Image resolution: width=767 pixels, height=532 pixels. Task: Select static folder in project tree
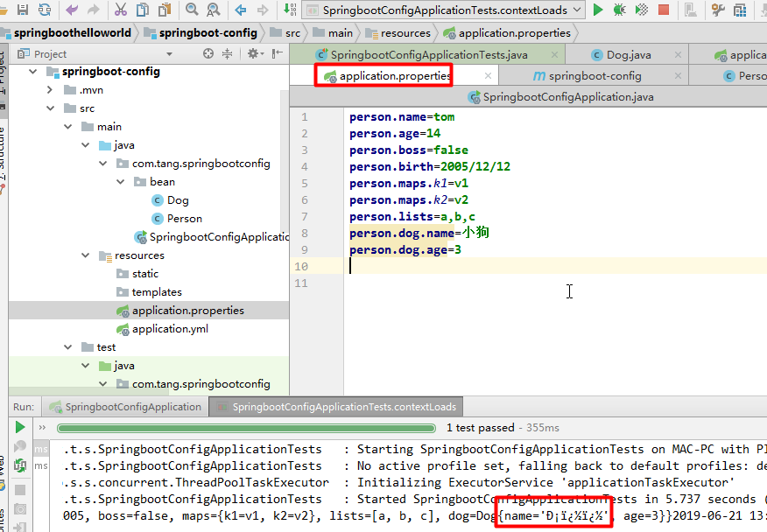[137, 274]
